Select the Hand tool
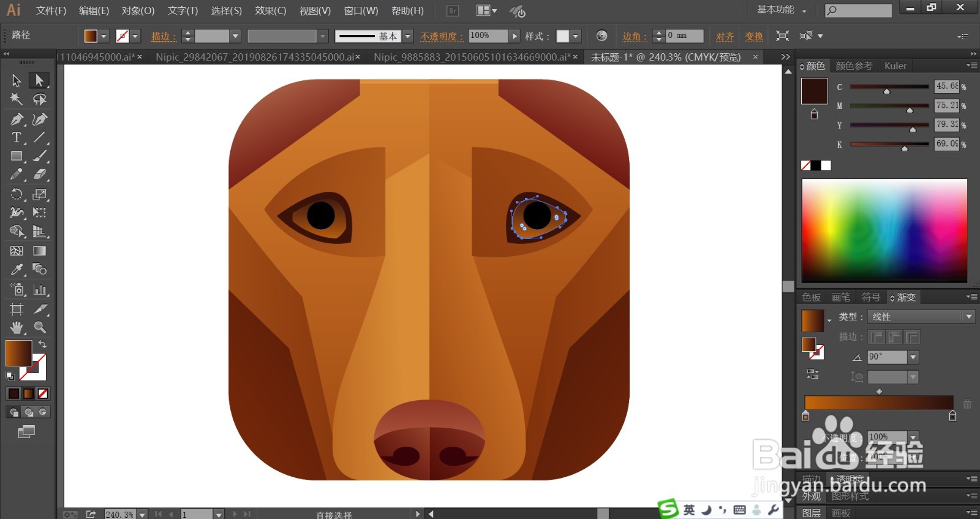The height and width of the screenshot is (519, 980). click(17, 327)
